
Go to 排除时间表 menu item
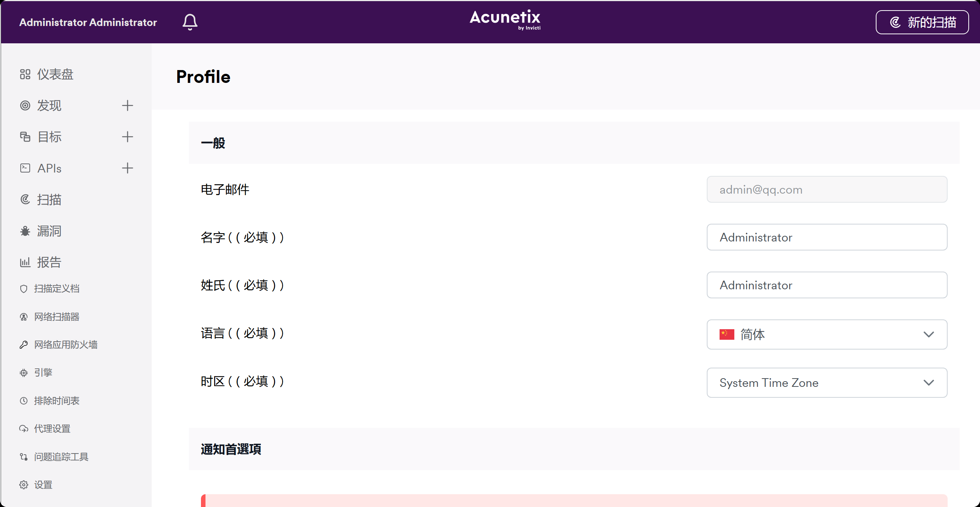tap(57, 401)
